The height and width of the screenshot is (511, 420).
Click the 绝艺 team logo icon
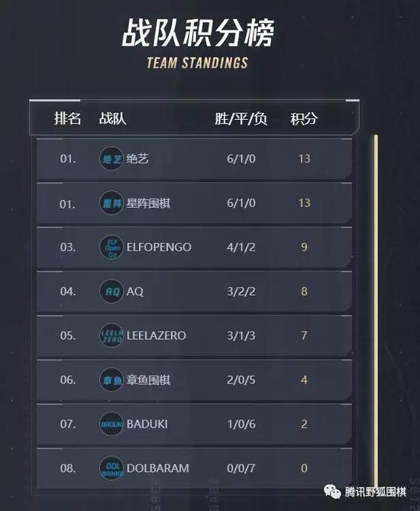click(111, 159)
